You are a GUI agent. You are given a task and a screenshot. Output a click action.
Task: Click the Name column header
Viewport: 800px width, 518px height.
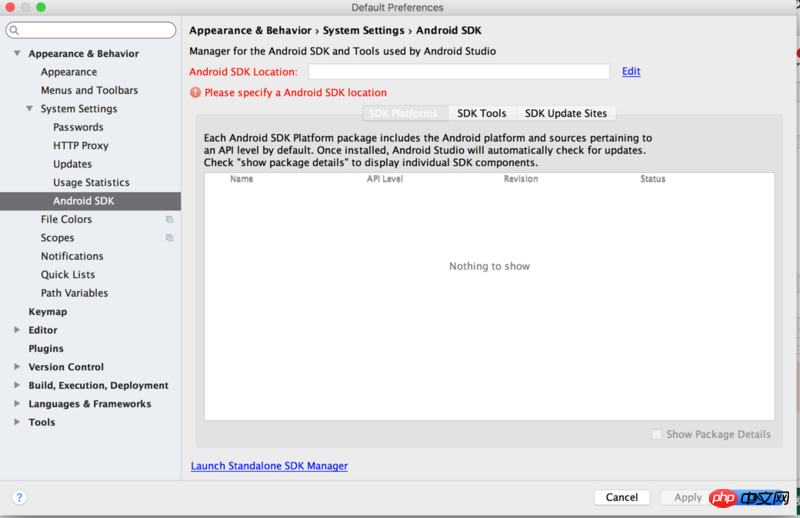(241, 179)
